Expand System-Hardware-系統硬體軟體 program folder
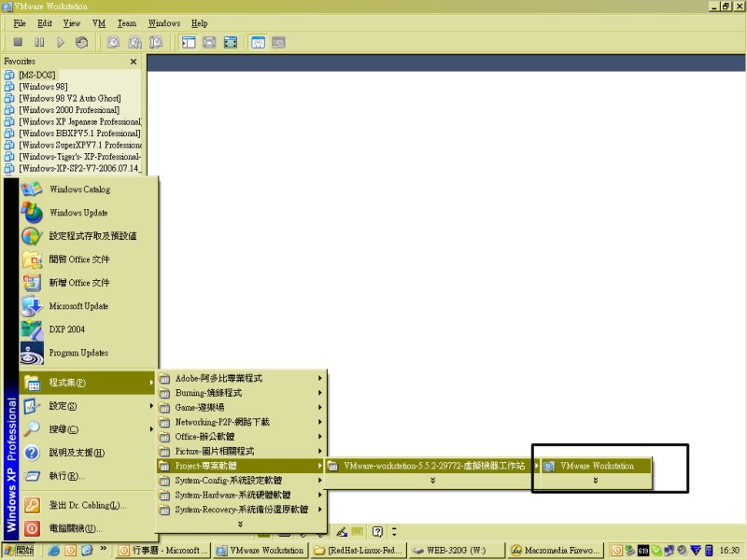Screen dimensions: 747x560 click(241, 496)
